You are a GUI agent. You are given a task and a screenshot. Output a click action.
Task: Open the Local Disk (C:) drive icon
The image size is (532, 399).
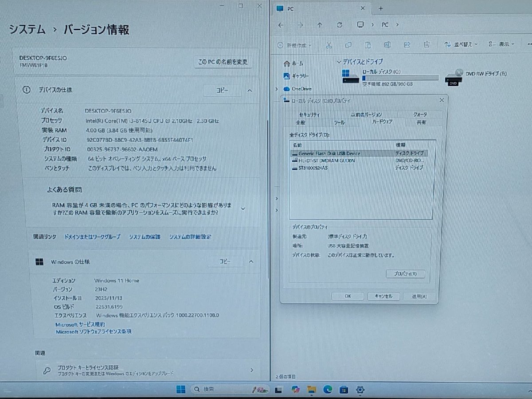pos(350,77)
